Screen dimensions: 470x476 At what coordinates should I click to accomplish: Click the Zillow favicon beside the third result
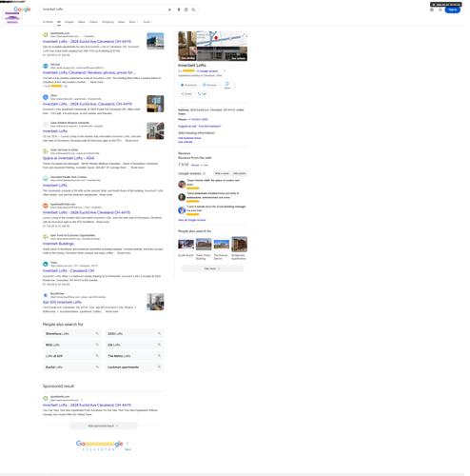pyautogui.click(x=46, y=98)
